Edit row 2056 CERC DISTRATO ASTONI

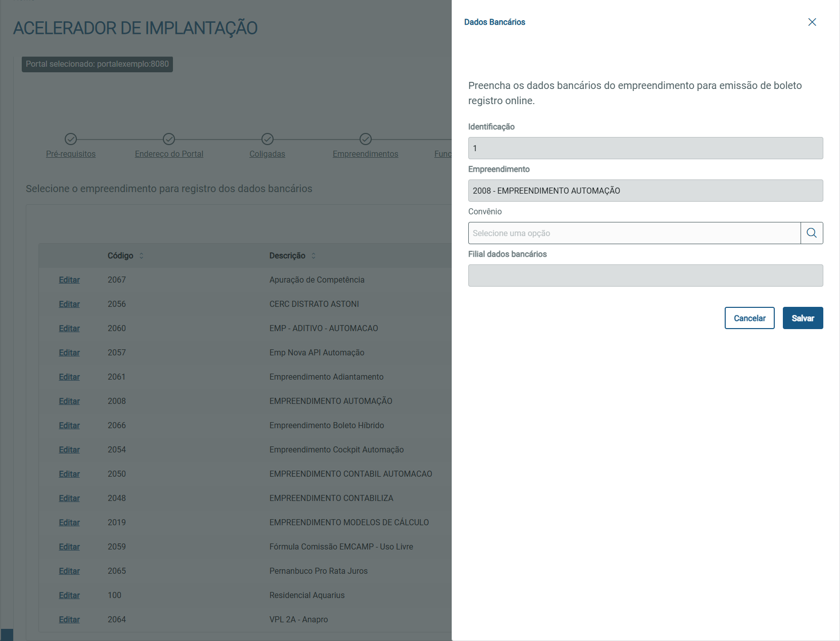[x=69, y=304]
